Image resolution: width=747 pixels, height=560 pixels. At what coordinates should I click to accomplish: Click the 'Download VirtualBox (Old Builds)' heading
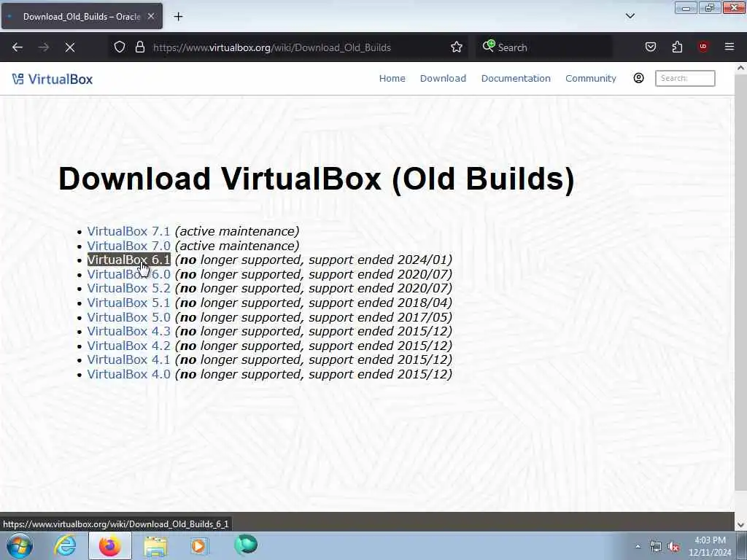click(x=317, y=179)
